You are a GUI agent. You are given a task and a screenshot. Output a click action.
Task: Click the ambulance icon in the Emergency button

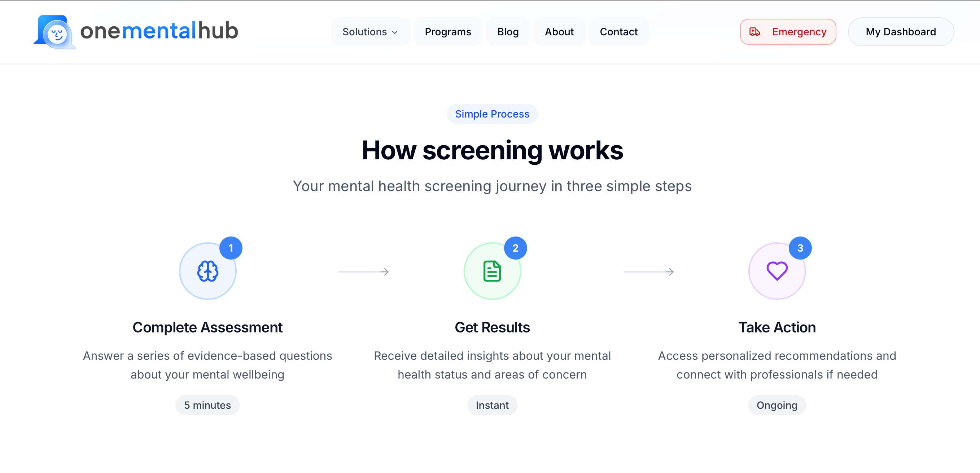tap(755, 32)
